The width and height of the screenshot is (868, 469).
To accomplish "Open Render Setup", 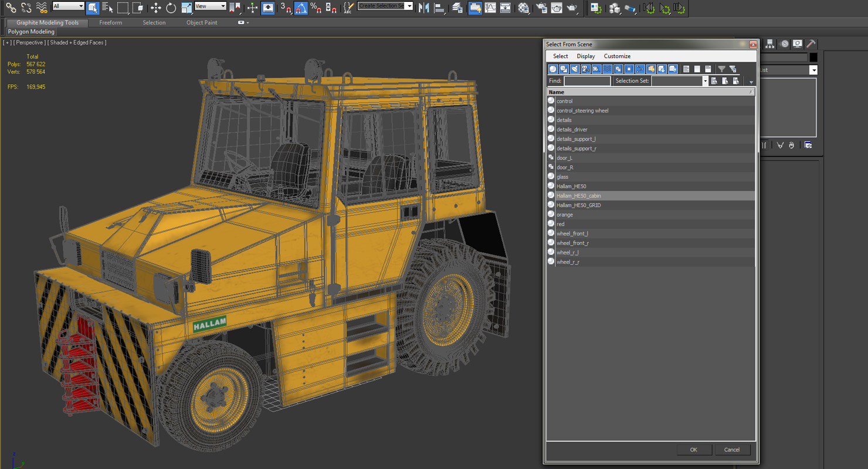I will point(542,8).
